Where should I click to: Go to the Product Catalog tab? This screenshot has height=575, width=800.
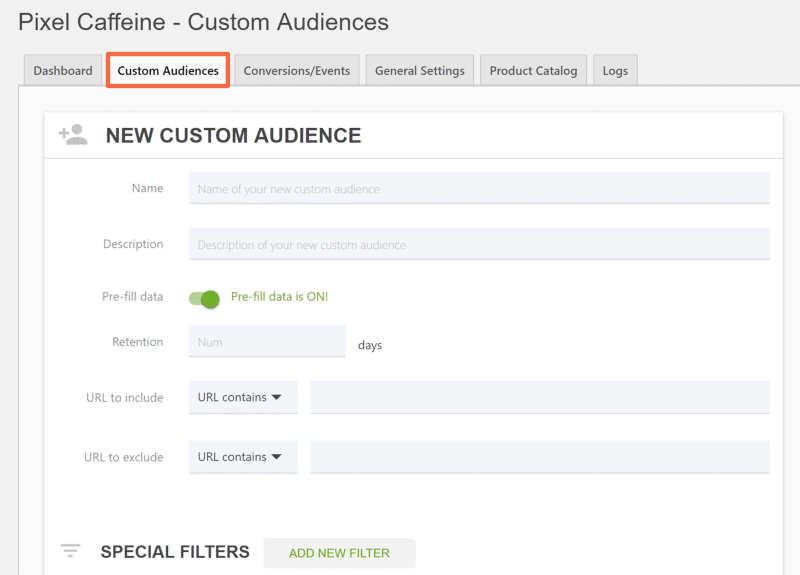533,70
